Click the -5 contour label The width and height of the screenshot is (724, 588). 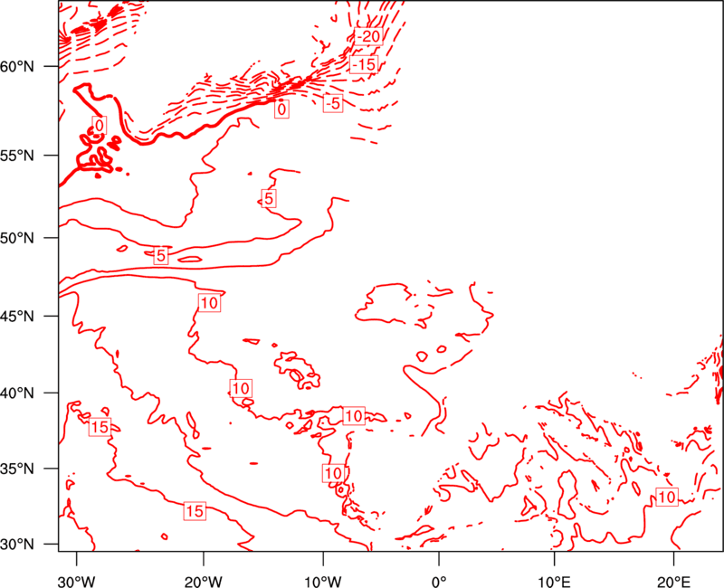[x=333, y=103]
